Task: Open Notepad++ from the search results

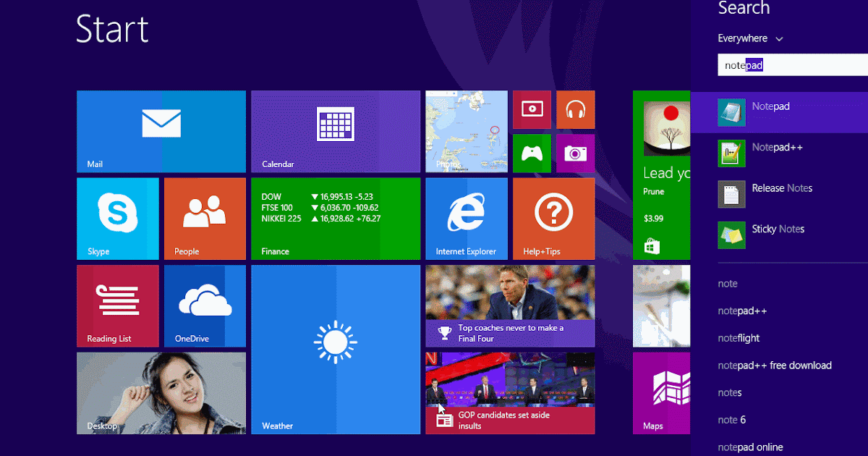Action: [x=778, y=147]
